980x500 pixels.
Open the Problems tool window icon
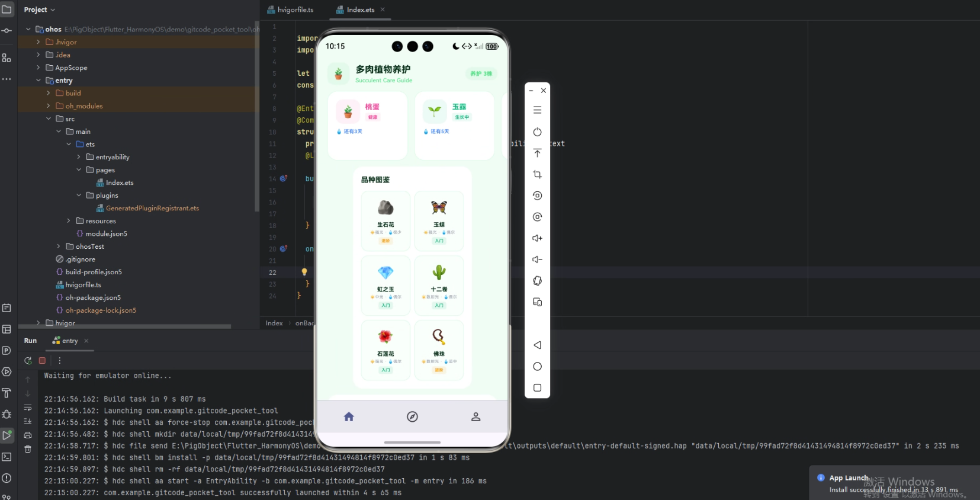tap(7, 478)
